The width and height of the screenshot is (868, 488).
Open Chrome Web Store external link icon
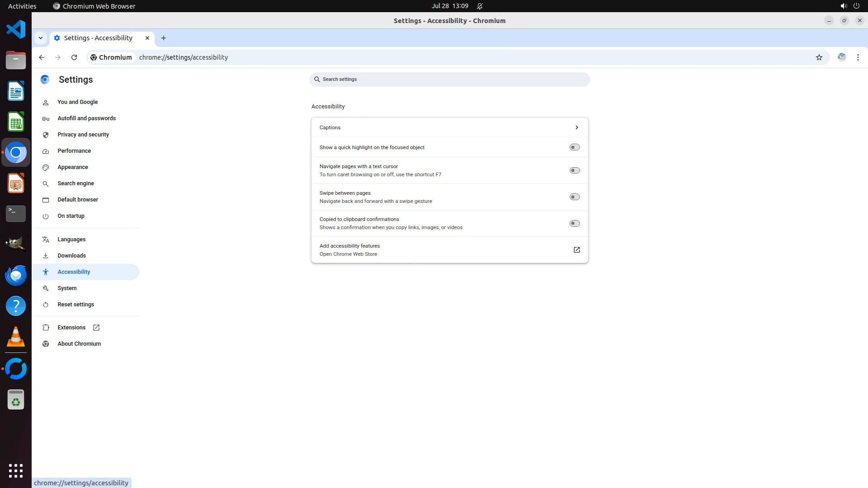(x=576, y=250)
